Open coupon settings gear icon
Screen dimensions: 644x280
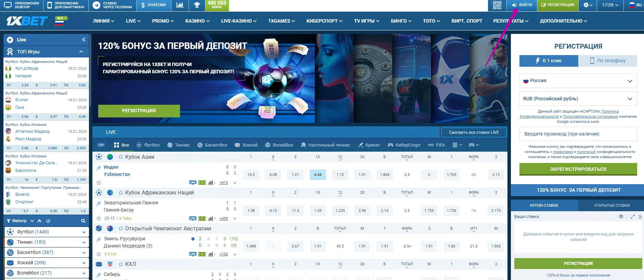point(621,216)
